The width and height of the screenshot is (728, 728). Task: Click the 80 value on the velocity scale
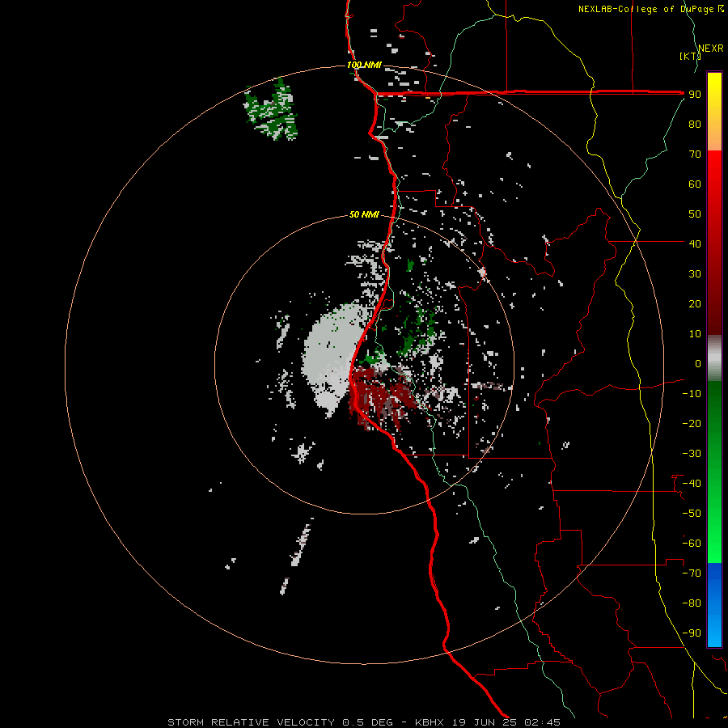[695, 125]
